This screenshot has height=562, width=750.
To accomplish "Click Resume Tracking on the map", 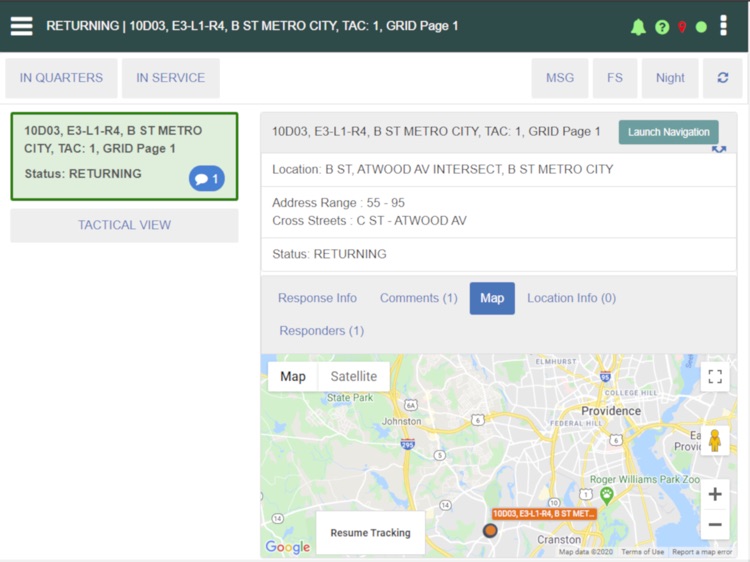I will pyautogui.click(x=370, y=533).
